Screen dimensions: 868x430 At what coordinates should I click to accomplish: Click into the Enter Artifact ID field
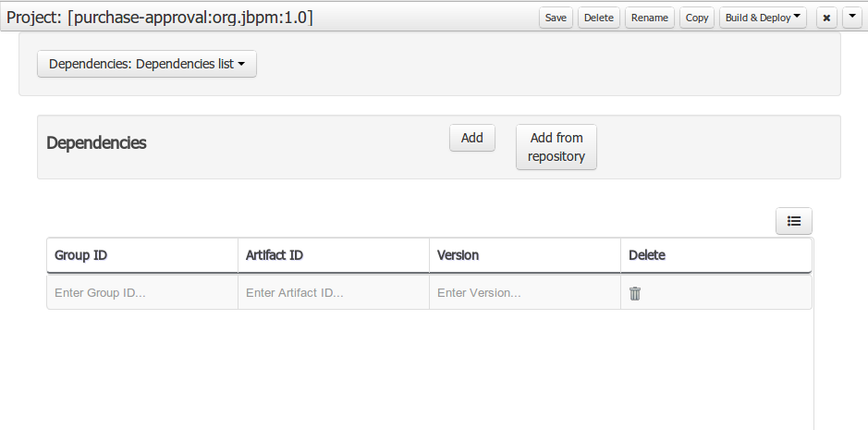(x=333, y=292)
